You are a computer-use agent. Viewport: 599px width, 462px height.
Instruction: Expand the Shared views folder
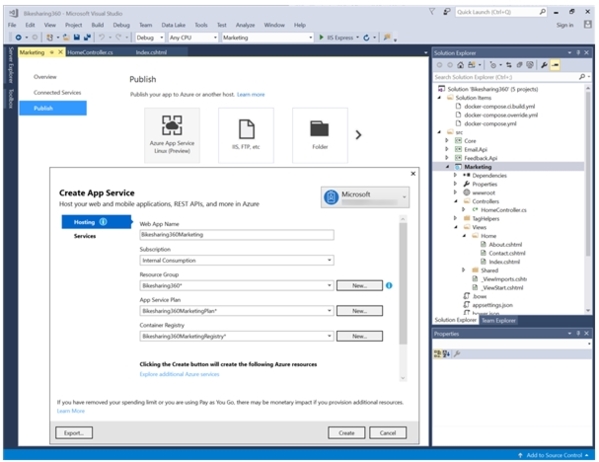point(463,270)
